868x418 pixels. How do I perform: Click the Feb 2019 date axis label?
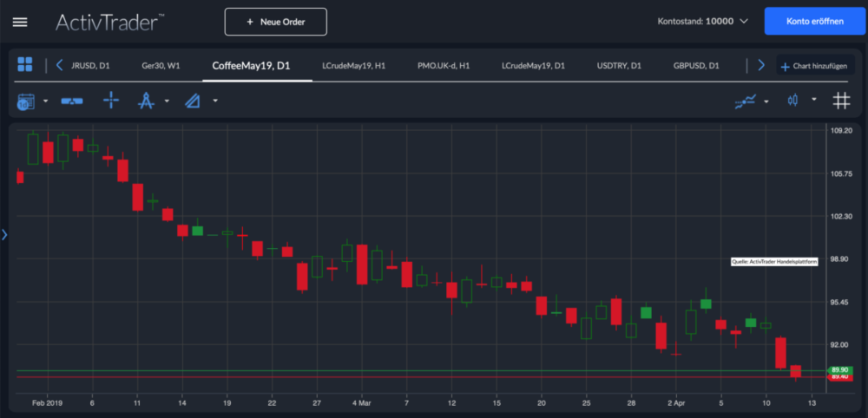[x=47, y=403]
